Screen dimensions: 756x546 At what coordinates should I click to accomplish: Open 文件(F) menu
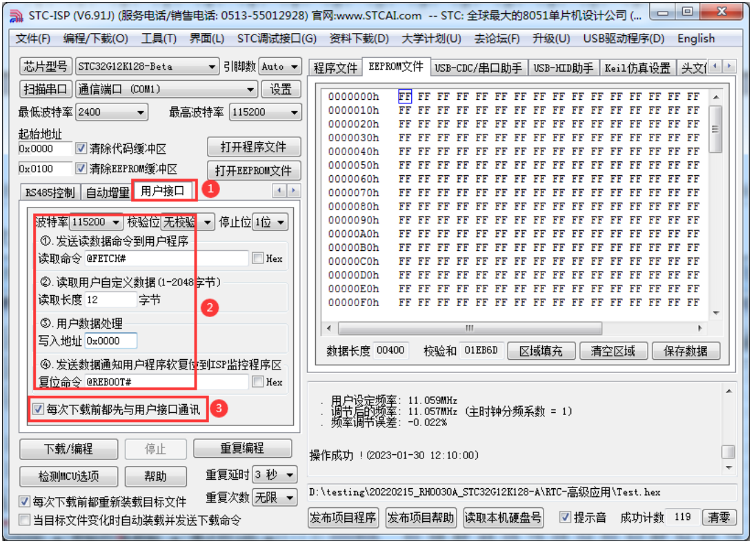tap(33, 39)
